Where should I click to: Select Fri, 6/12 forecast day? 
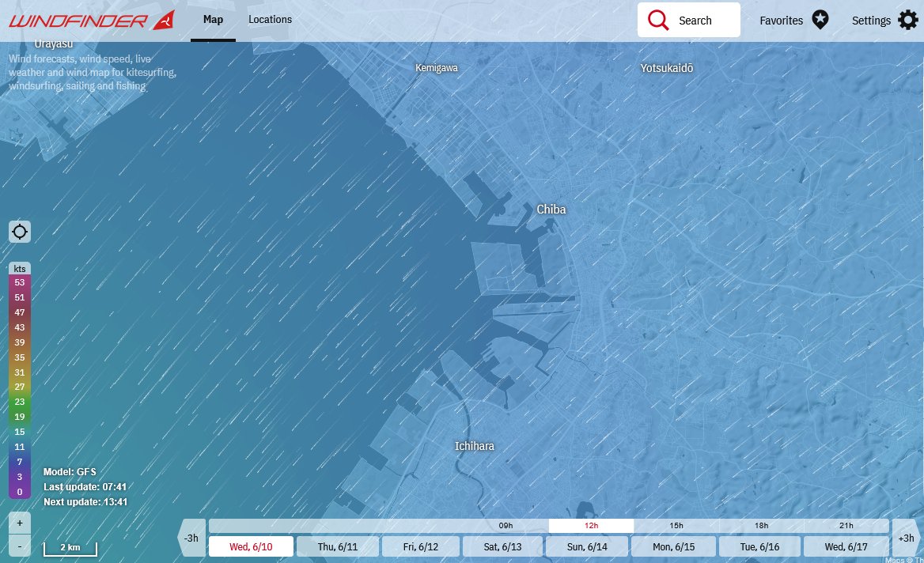coord(421,546)
